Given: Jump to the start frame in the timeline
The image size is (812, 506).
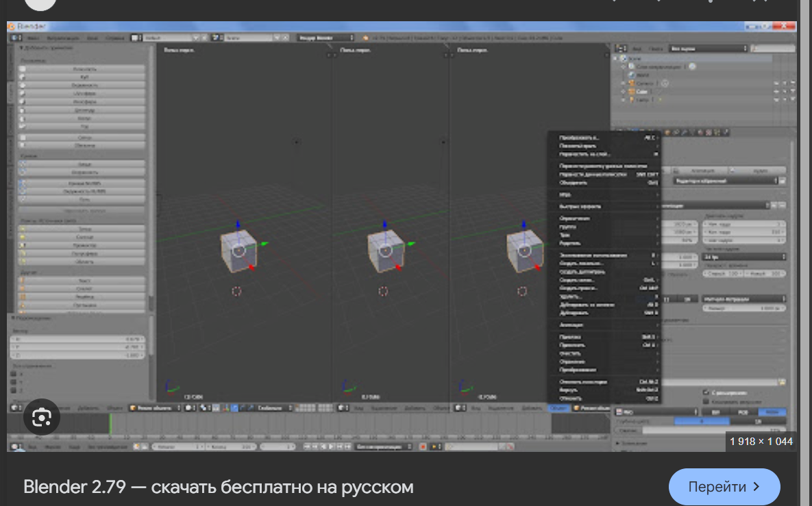Looking at the screenshot, I should coord(306,446).
